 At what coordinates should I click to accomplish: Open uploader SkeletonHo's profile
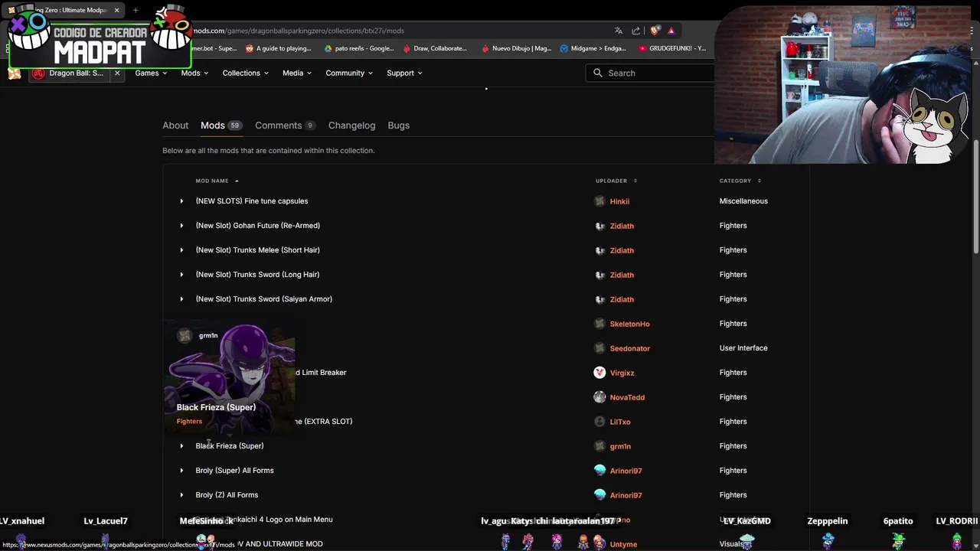pyautogui.click(x=629, y=324)
